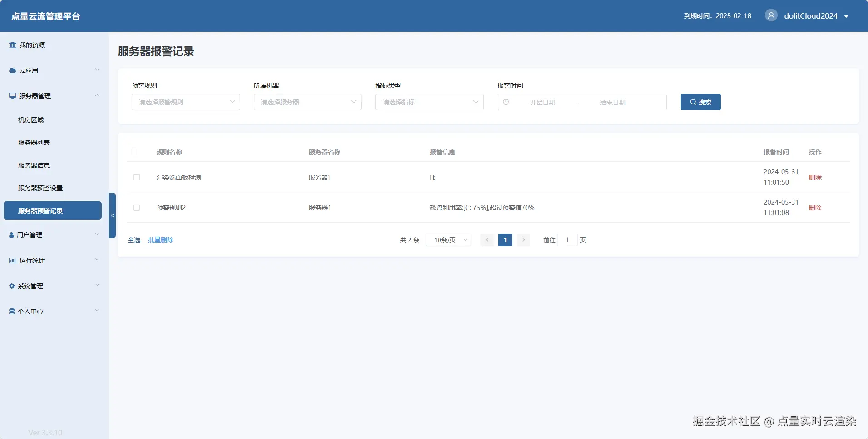
Task: Click the 个人中心 database icon
Action: (12, 311)
